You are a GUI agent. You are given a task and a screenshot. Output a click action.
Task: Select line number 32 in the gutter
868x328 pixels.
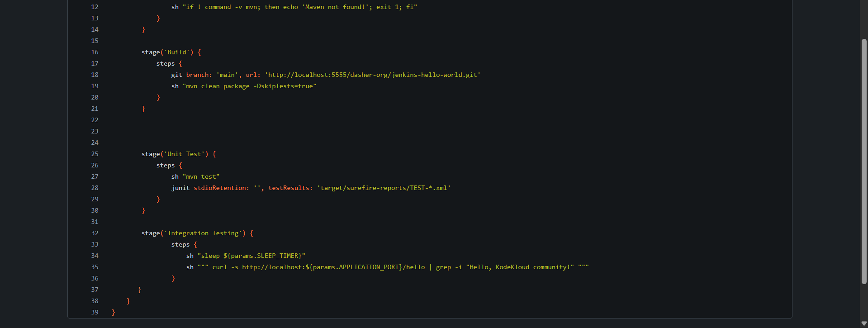tap(95, 233)
